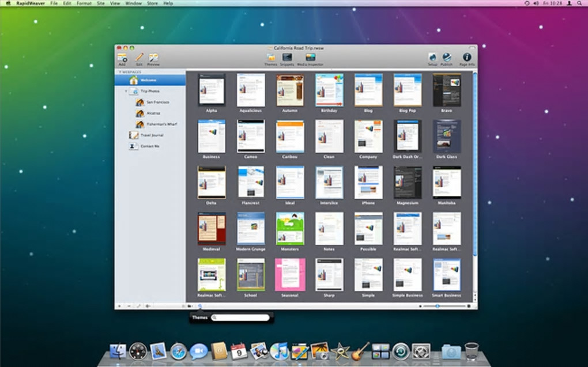Choose the Autumn theme thumbnail
Image resolution: width=588 pixels, height=367 pixels.
pyautogui.click(x=289, y=90)
